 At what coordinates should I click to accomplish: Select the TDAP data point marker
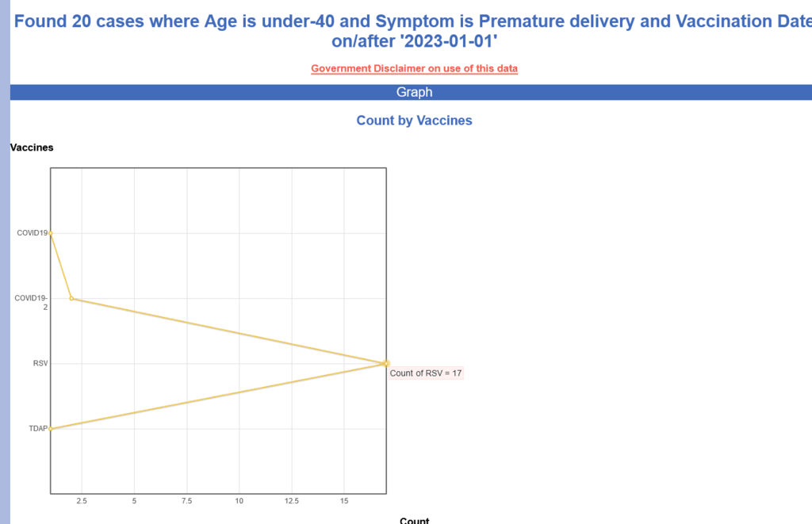(50, 429)
